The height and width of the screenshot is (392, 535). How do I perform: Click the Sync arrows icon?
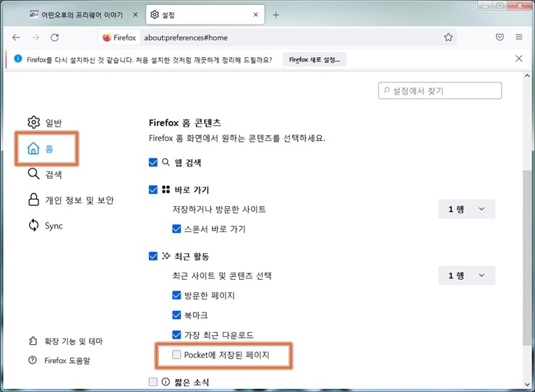[33, 226]
